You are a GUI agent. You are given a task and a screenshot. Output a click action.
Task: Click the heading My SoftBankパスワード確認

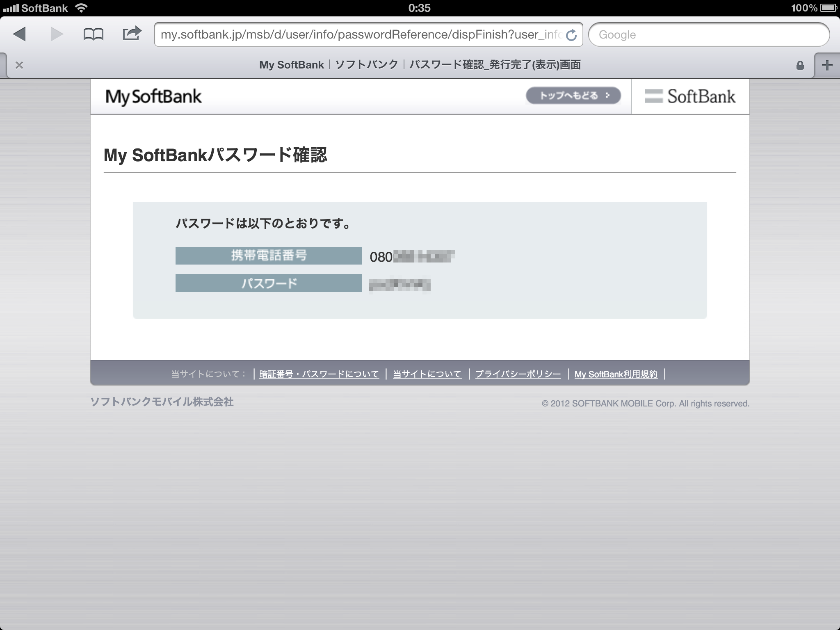(x=215, y=155)
